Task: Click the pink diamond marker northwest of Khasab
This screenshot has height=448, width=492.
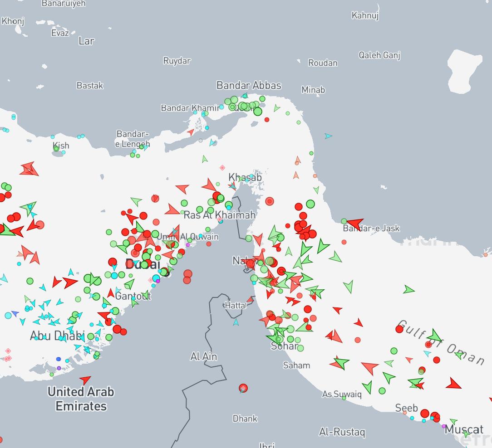Action: click(x=222, y=168)
